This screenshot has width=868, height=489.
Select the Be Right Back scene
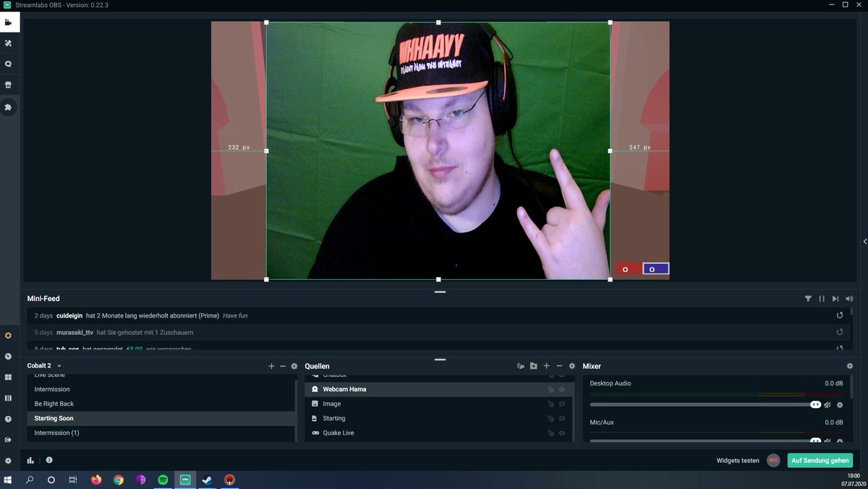click(161, 404)
